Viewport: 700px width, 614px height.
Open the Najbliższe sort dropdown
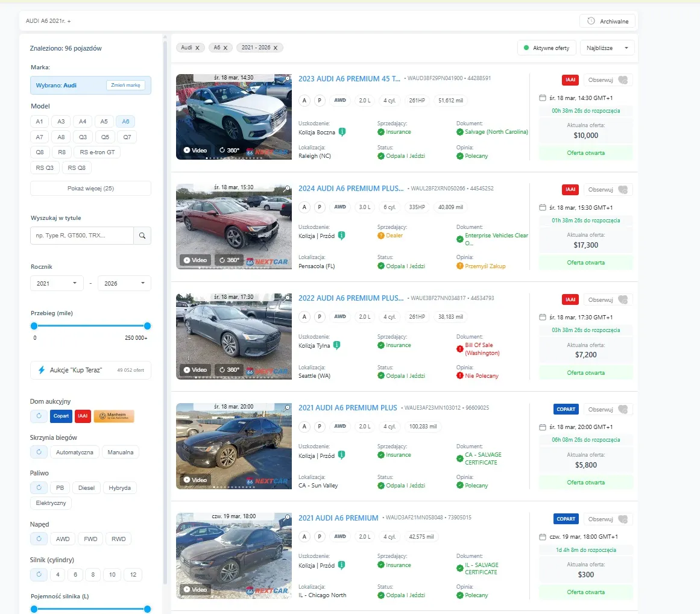click(x=607, y=48)
